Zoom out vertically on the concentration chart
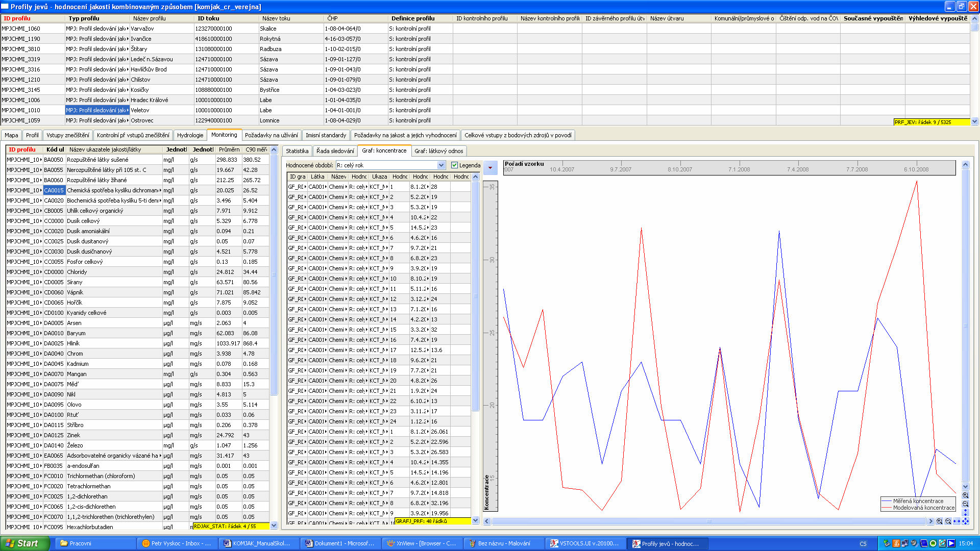The width and height of the screenshot is (980, 551). click(x=965, y=504)
